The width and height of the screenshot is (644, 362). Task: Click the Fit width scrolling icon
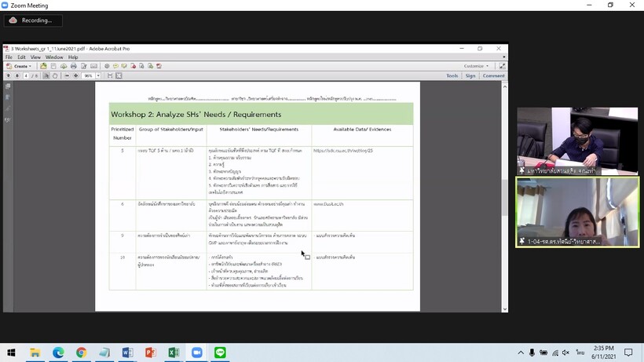(110, 76)
